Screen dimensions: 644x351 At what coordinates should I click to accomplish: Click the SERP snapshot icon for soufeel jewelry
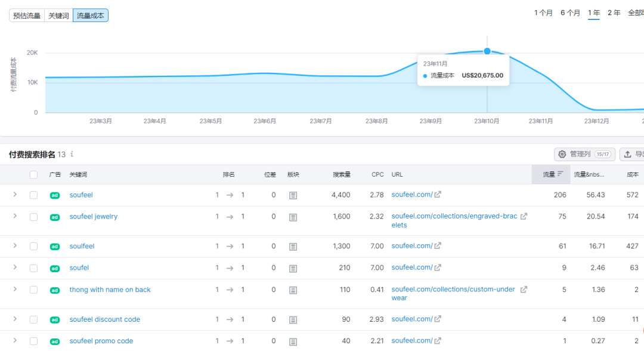[x=293, y=217]
